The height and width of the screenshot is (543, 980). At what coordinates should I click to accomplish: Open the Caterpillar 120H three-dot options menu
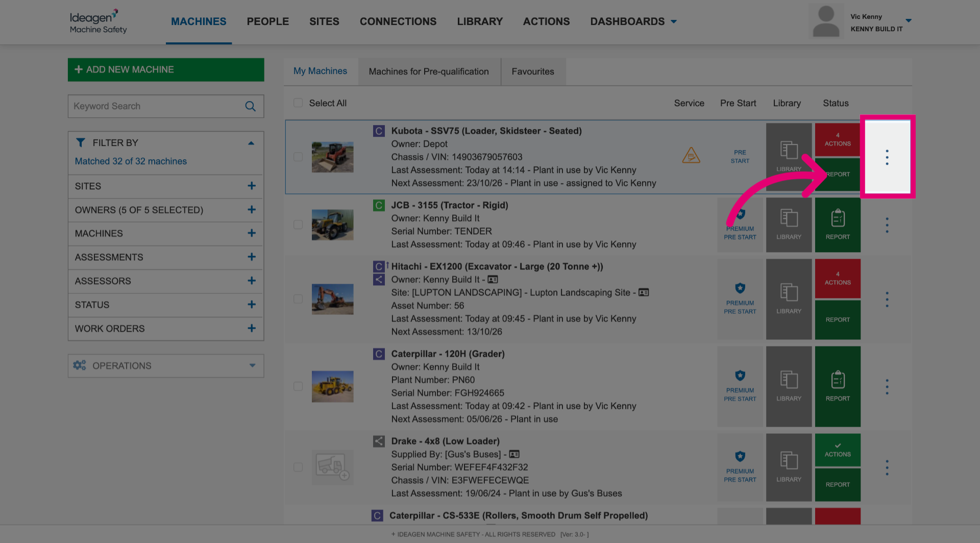tap(887, 387)
